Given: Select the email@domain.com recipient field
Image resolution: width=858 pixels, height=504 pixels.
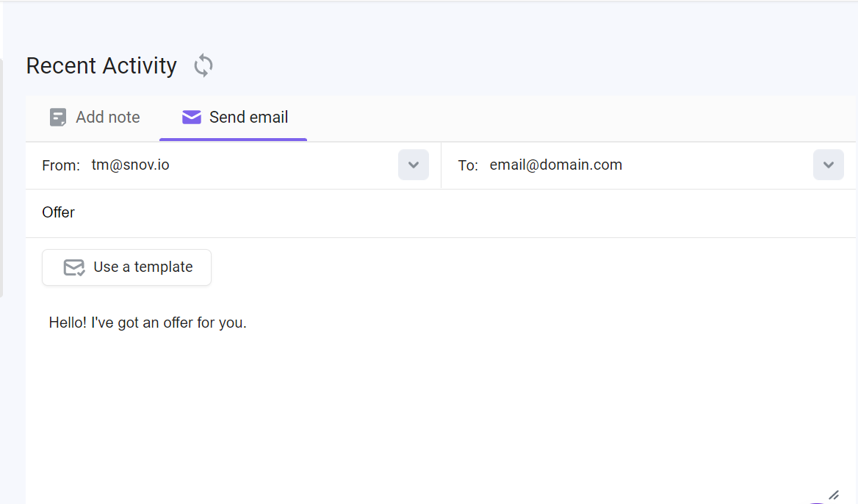Looking at the screenshot, I should [555, 165].
